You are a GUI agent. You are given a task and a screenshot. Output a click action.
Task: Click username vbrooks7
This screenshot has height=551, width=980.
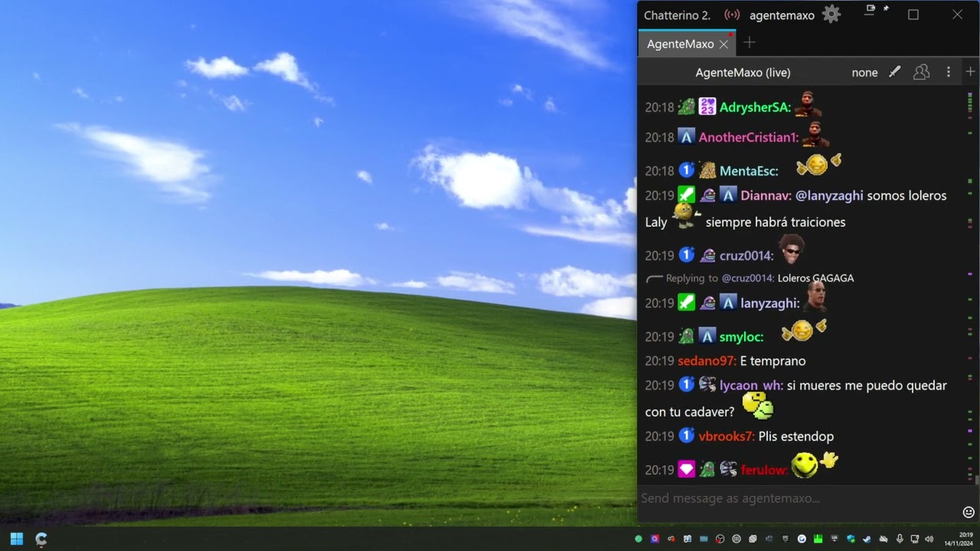[x=727, y=436]
